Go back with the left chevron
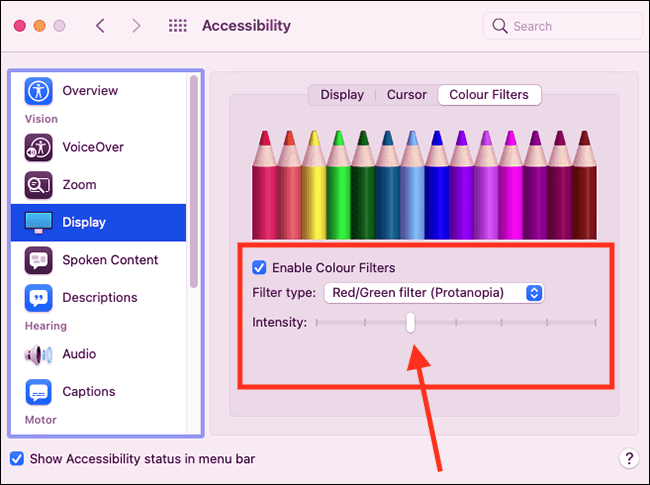The width and height of the screenshot is (650, 485). coord(100,26)
